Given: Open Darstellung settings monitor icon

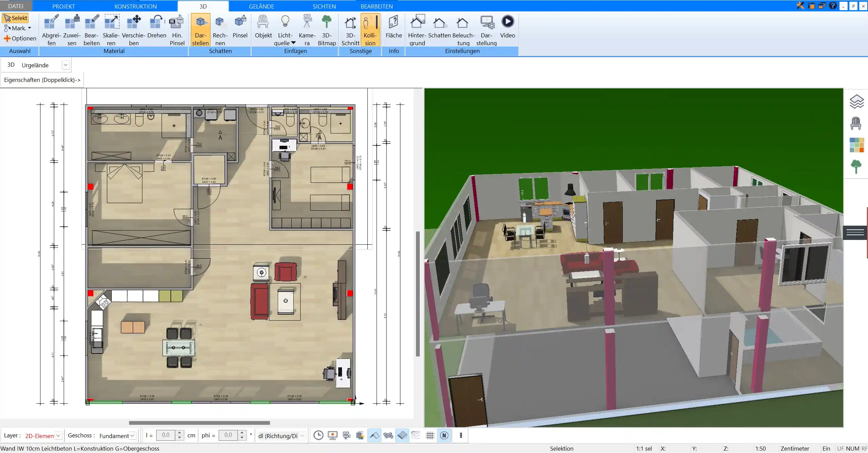Looking at the screenshot, I should click(x=486, y=30).
